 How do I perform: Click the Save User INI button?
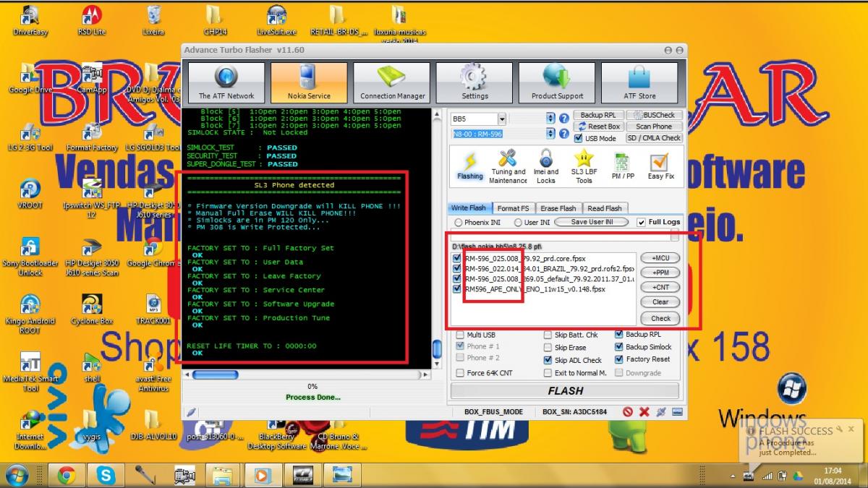point(592,222)
